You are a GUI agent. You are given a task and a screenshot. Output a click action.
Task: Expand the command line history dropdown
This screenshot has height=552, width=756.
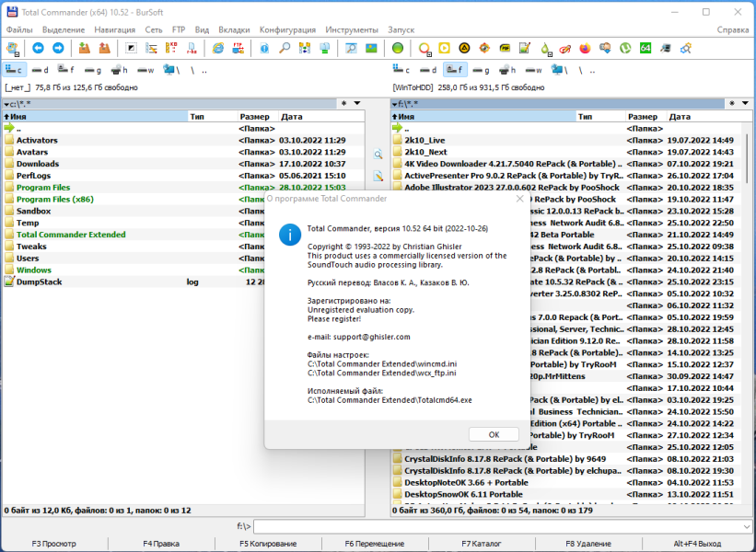747,526
